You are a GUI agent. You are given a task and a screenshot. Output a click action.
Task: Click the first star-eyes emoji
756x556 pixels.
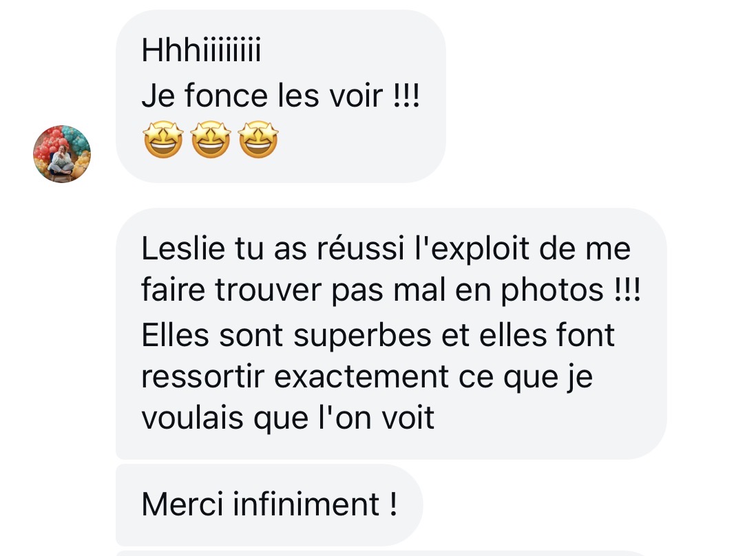click(163, 140)
